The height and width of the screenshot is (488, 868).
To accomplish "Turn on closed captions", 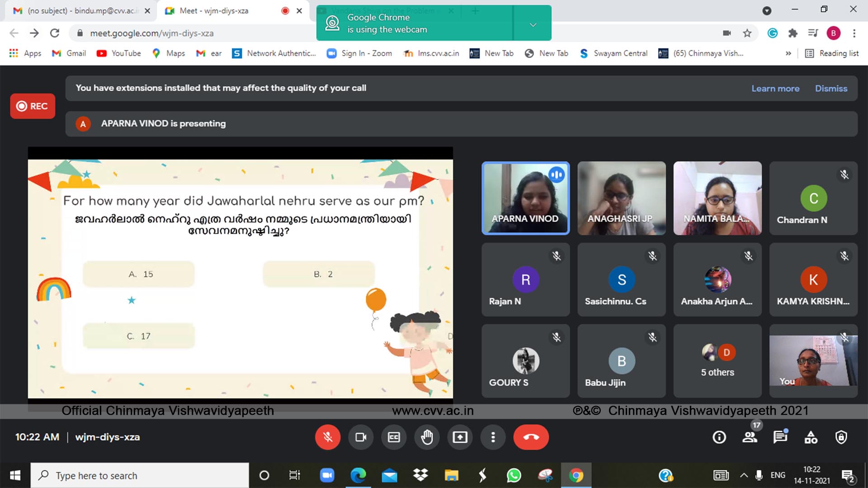I will (394, 437).
